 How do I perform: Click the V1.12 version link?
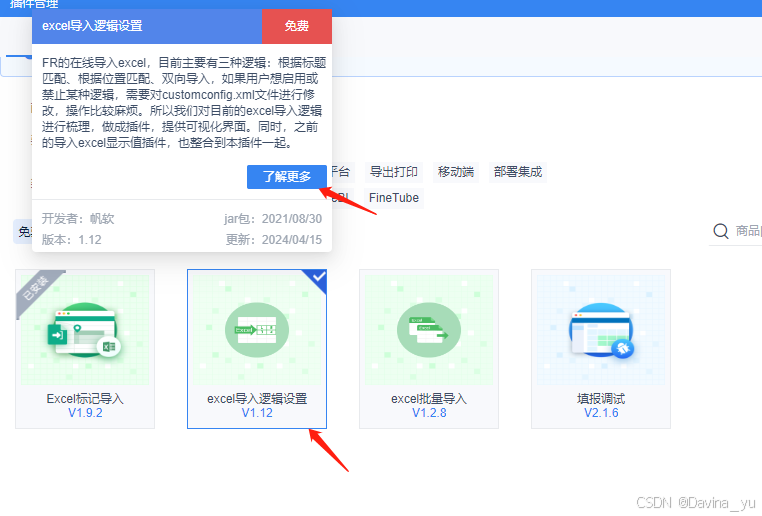(x=257, y=413)
